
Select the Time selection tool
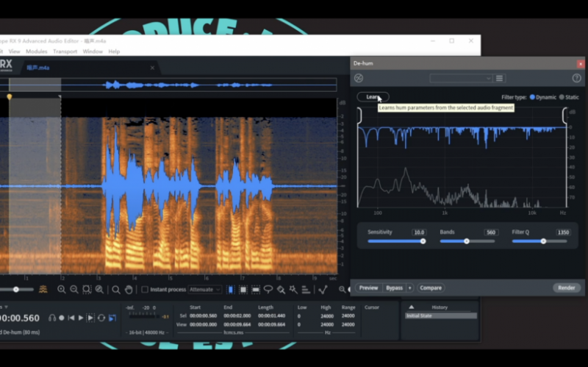[x=231, y=289]
